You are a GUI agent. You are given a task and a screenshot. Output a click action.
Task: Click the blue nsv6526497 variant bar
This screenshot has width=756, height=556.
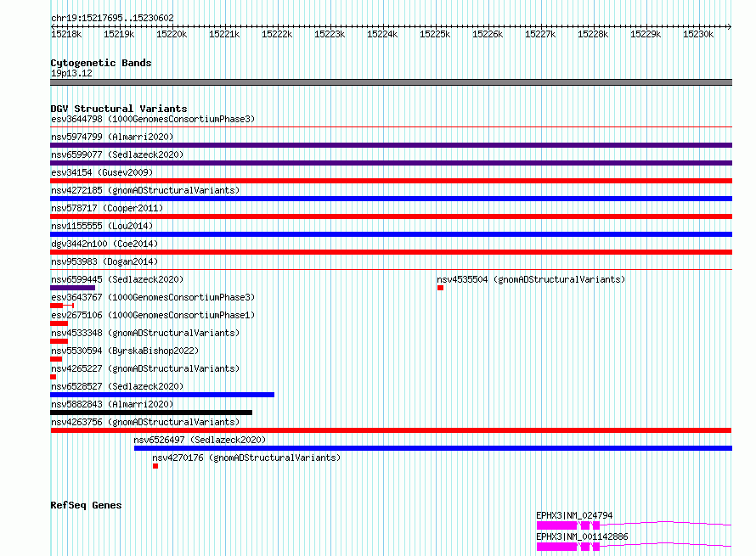point(433,448)
